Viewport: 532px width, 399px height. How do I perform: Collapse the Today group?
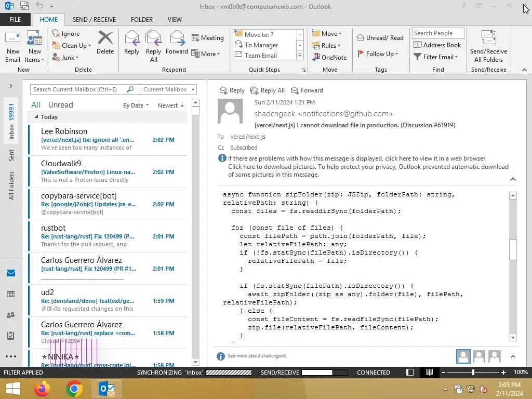point(36,117)
